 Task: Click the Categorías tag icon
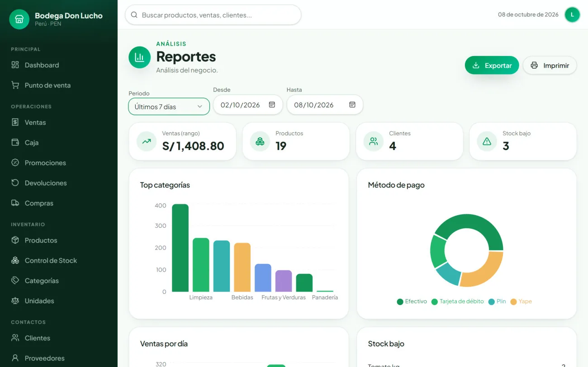coord(15,280)
